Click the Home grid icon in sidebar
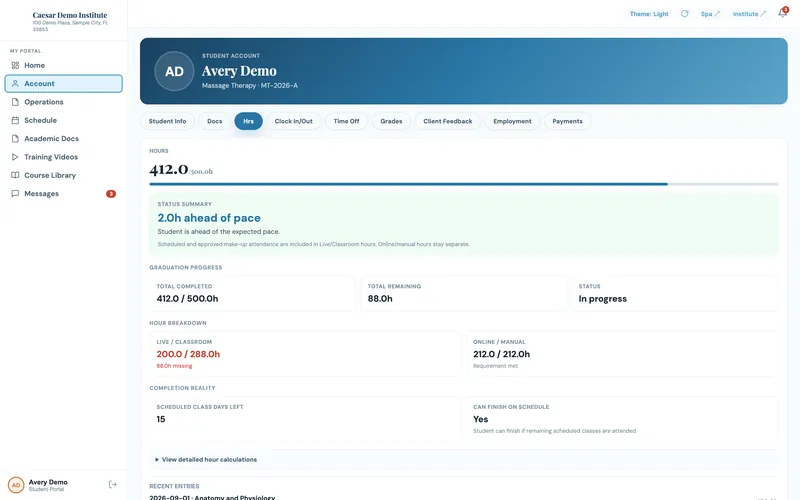Screen dimensions: 800x500 (x=15, y=65)
